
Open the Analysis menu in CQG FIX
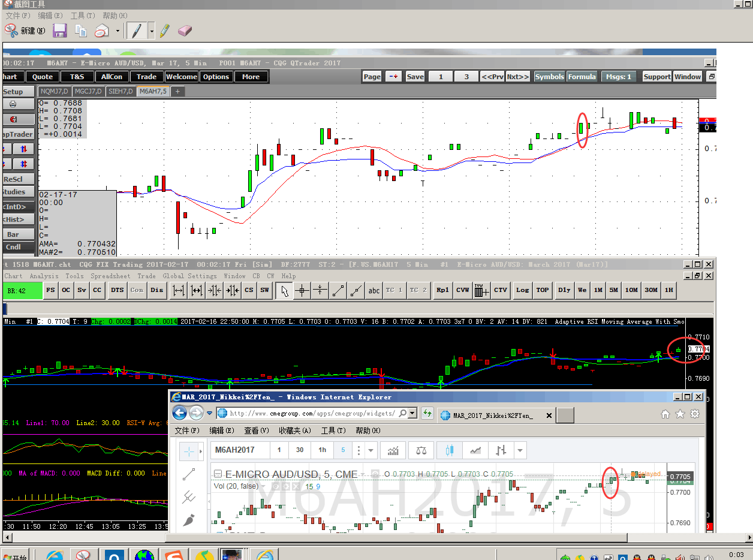coord(44,276)
